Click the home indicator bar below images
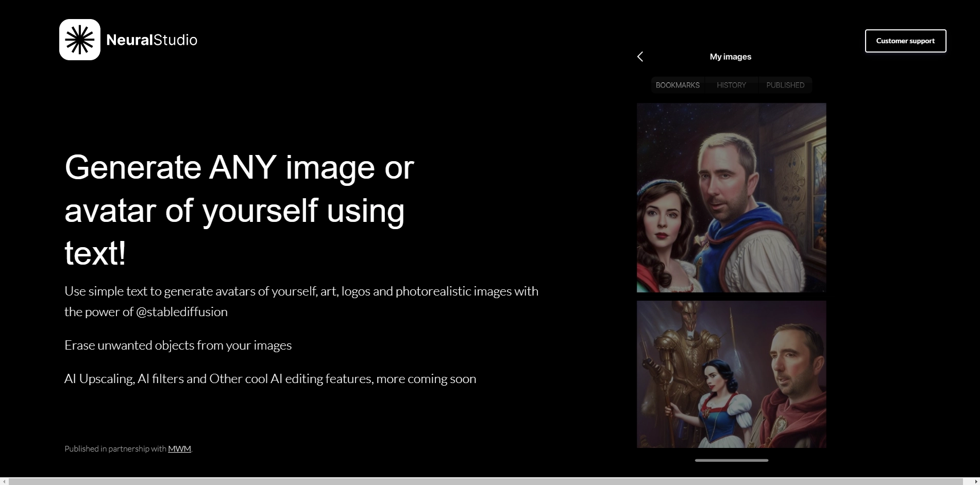 (731, 460)
